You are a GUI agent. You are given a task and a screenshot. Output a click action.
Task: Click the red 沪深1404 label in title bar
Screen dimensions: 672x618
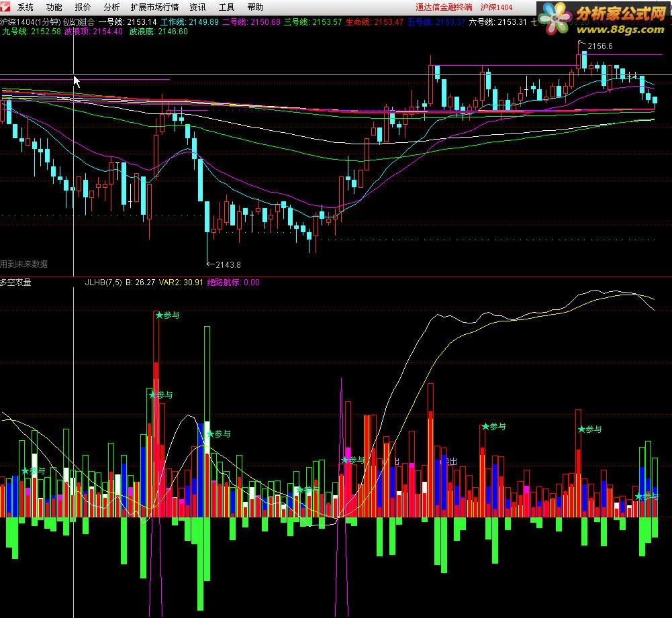click(496, 7)
